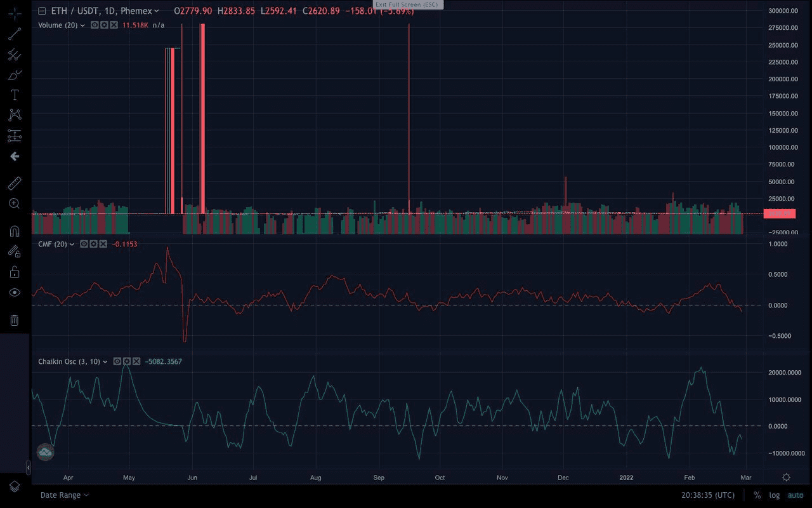This screenshot has width=812, height=508.
Task: Activate the zoom-in tool
Action: pyautogui.click(x=14, y=204)
